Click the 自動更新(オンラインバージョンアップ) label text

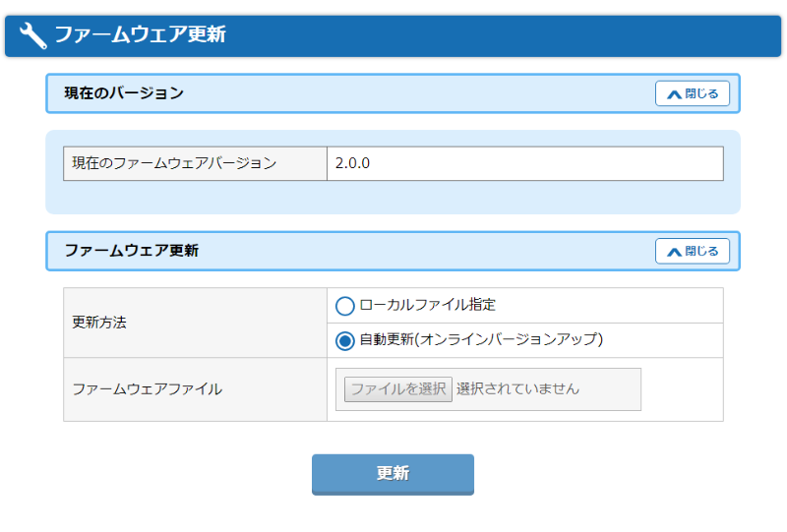(480, 340)
